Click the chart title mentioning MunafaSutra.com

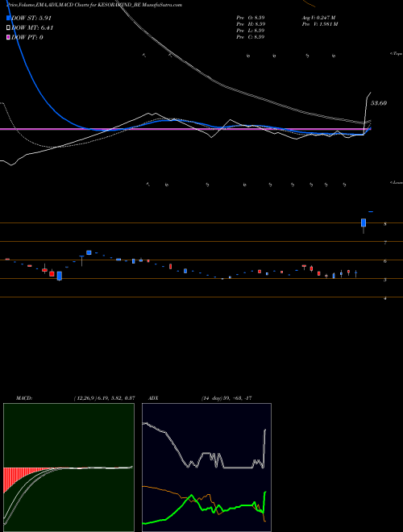(94, 5)
